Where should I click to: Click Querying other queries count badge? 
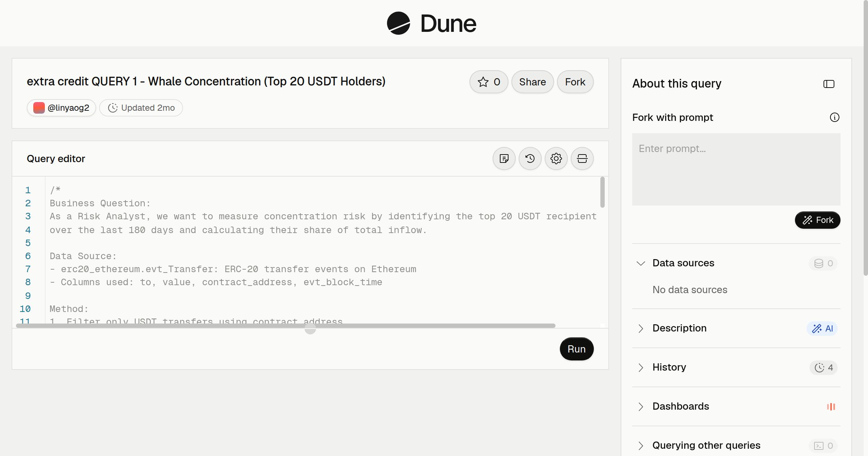pyautogui.click(x=823, y=446)
